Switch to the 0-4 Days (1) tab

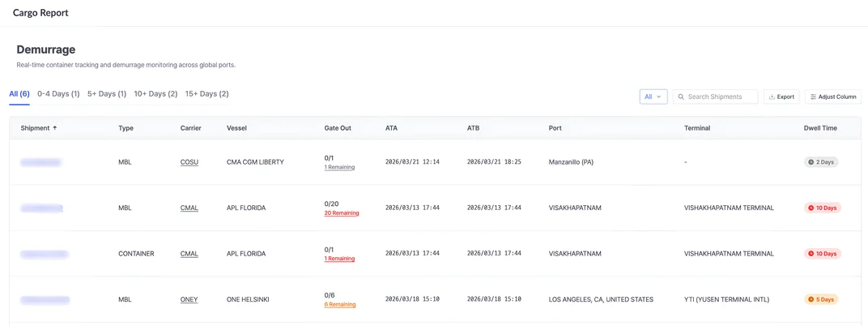(58, 94)
